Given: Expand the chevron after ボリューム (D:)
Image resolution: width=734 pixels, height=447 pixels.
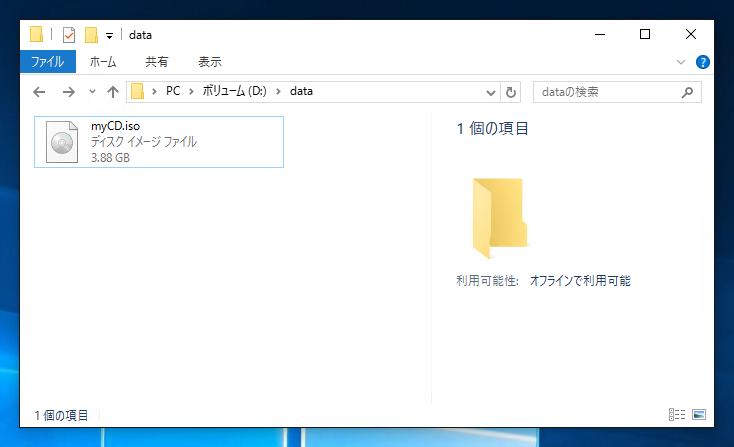Looking at the screenshot, I should point(278,91).
